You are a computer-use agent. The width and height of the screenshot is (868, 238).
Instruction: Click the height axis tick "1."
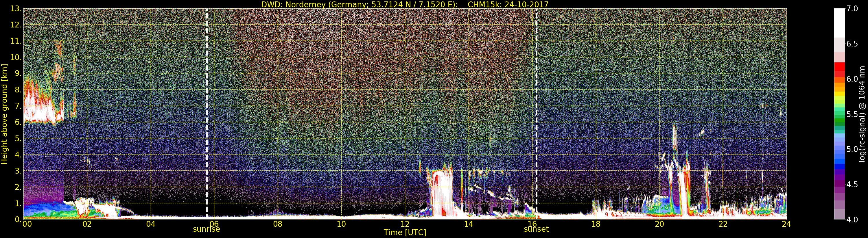[x=18, y=203]
